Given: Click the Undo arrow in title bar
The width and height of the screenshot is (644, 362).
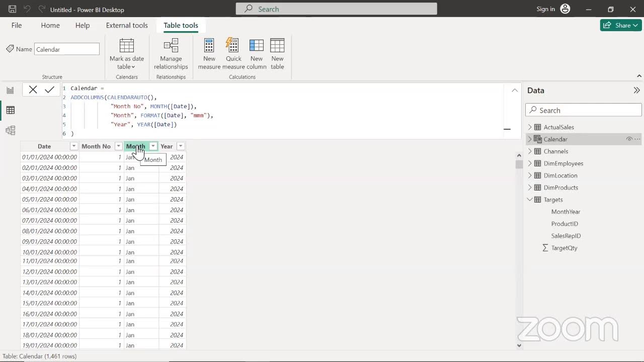Looking at the screenshot, I should coord(28,10).
